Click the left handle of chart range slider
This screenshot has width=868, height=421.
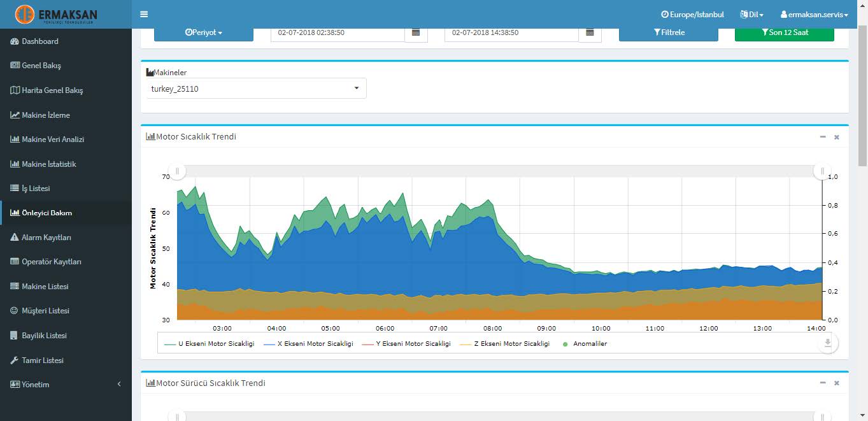point(177,171)
